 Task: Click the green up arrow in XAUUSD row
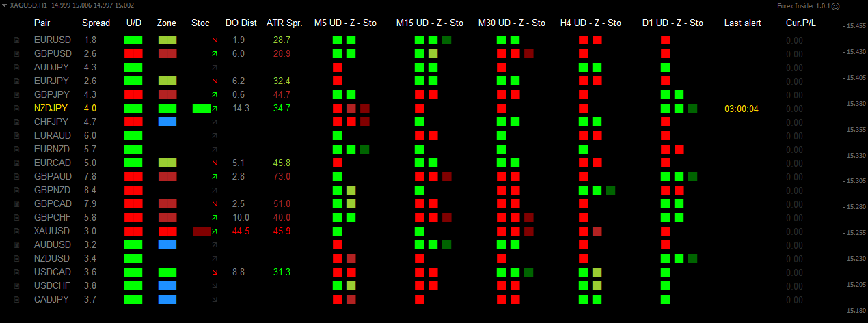coord(215,231)
